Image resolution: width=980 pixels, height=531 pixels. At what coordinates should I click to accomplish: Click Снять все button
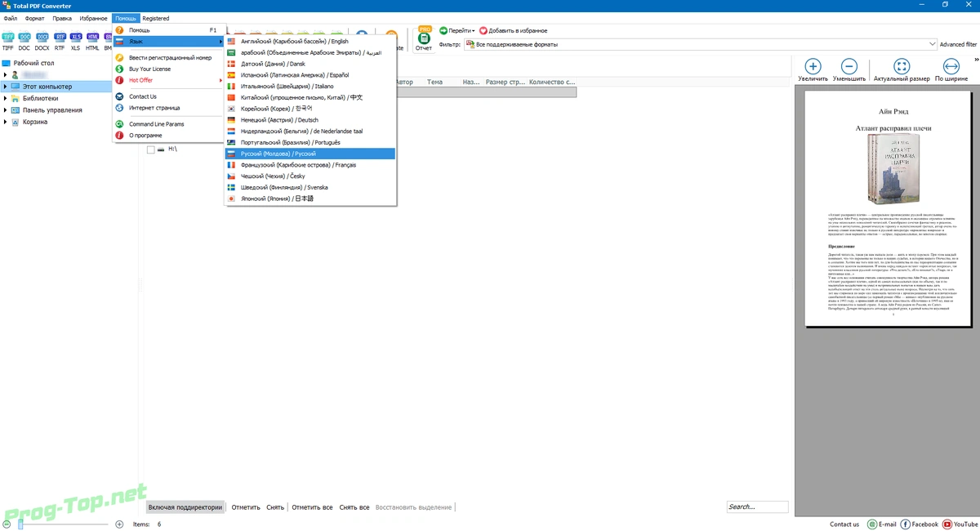[x=354, y=507]
